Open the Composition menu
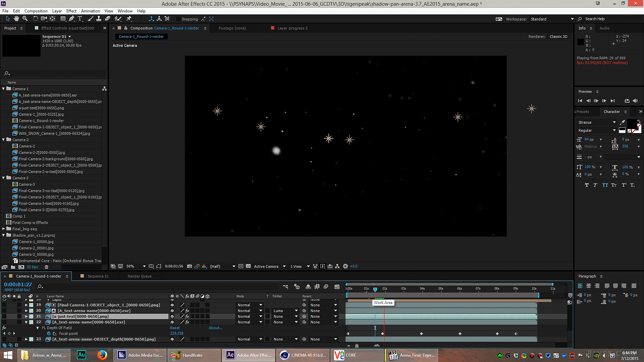This screenshot has height=362, width=644. [36, 11]
